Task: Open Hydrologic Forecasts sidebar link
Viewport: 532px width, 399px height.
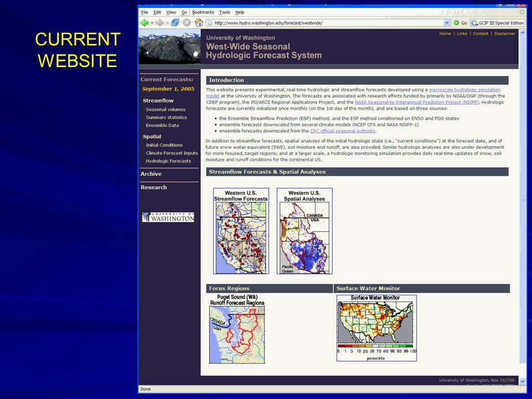Action: coord(168,161)
